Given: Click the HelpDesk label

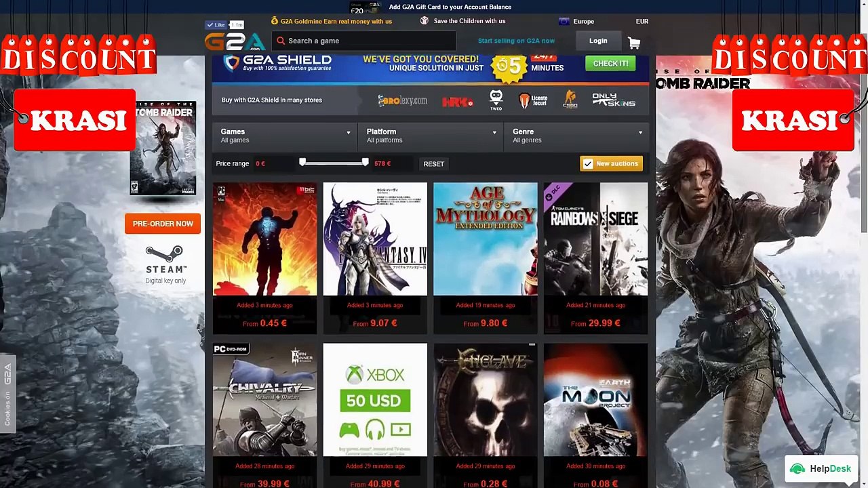Looking at the screenshot, I should pos(830,468).
